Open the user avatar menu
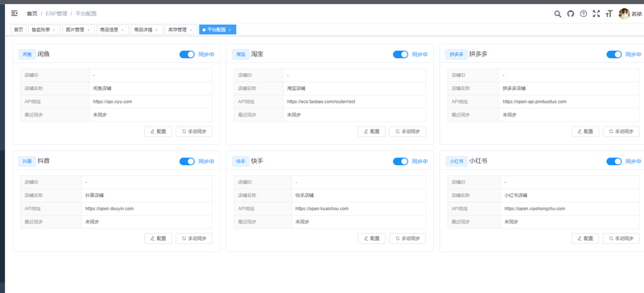Image resolution: width=644 pixels, height=293 pixels. [625, 14]
